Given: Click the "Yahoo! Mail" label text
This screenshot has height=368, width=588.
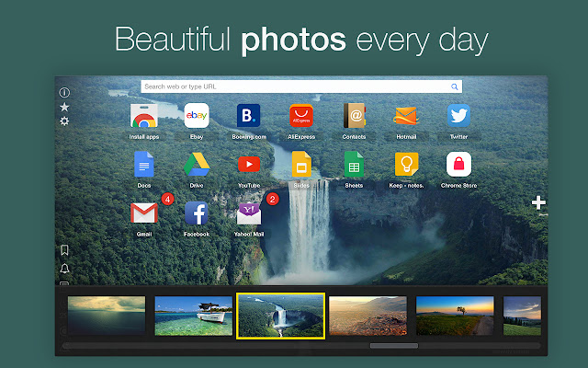Looking at the screenshot, I should (x=249, y=235).
